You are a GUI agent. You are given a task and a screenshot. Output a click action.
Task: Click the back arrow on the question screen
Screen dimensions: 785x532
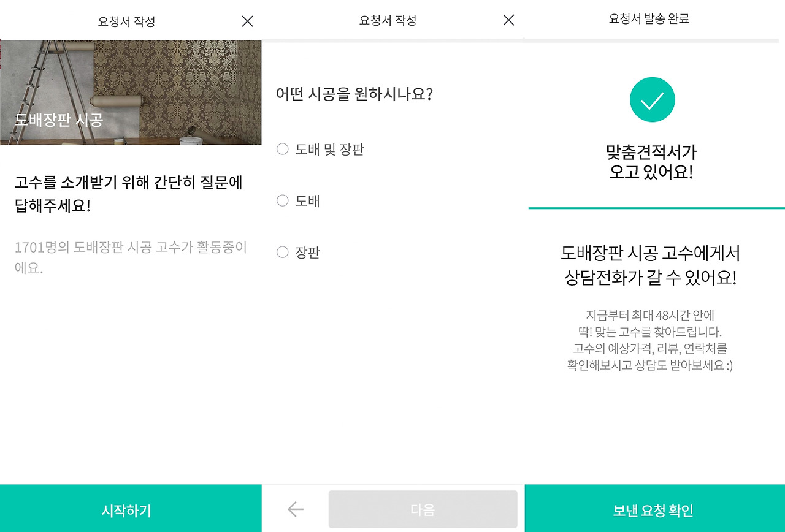point(295,509)
